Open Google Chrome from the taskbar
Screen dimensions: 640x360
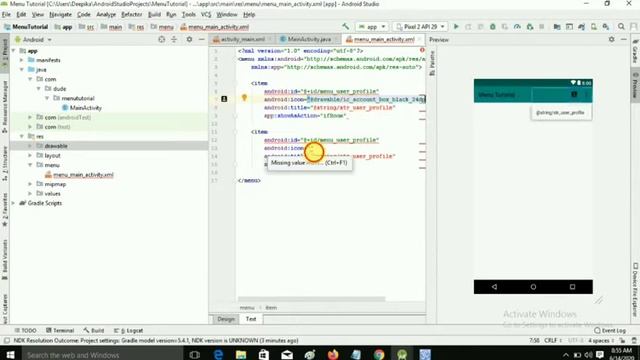(x=379, y=354)
